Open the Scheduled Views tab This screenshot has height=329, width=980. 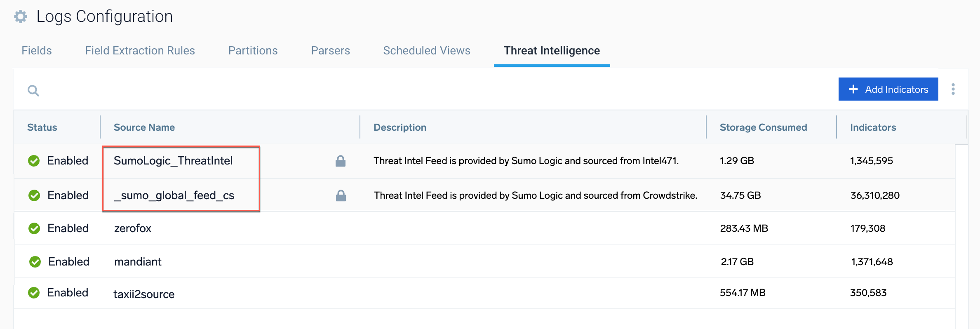427,50
